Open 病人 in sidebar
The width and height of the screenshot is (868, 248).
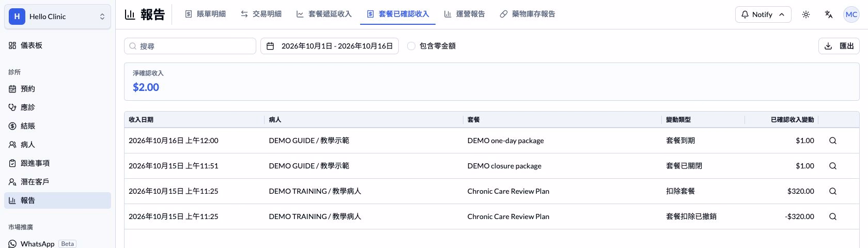(57, 145)
